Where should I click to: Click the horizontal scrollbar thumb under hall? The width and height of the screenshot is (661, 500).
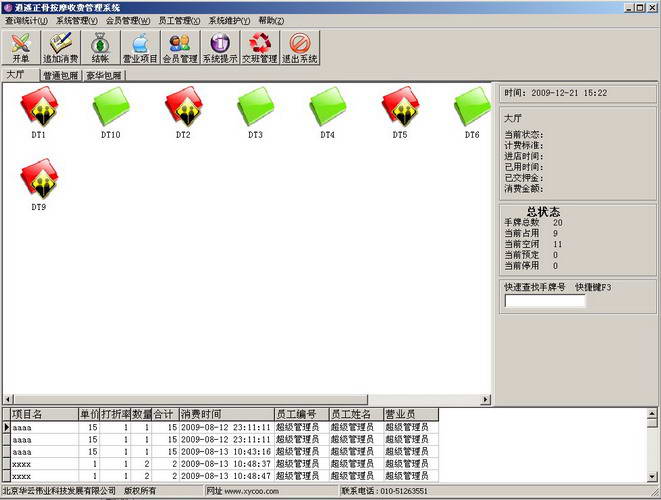[191, 399]
